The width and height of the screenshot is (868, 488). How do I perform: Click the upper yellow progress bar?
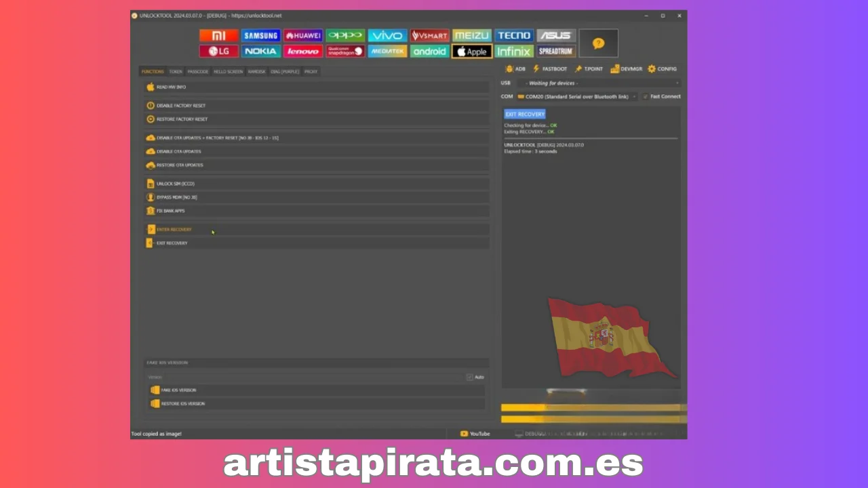[594, 407]
